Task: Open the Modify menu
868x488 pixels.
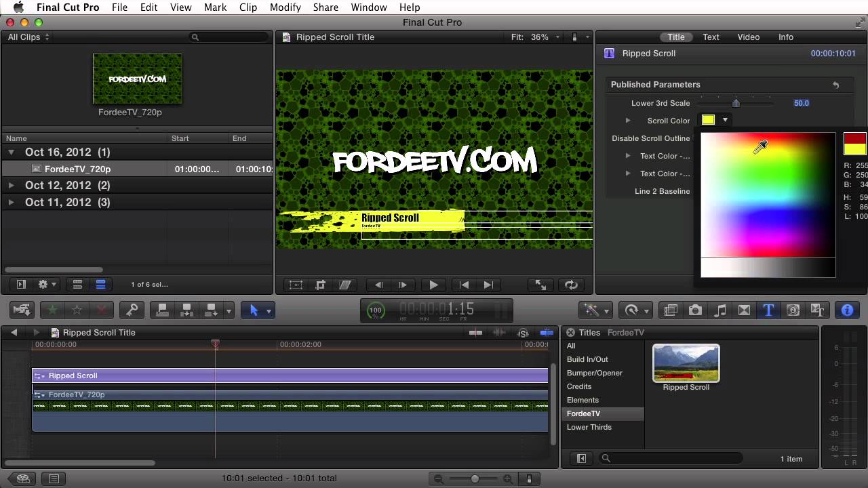Action: point(285,7)
